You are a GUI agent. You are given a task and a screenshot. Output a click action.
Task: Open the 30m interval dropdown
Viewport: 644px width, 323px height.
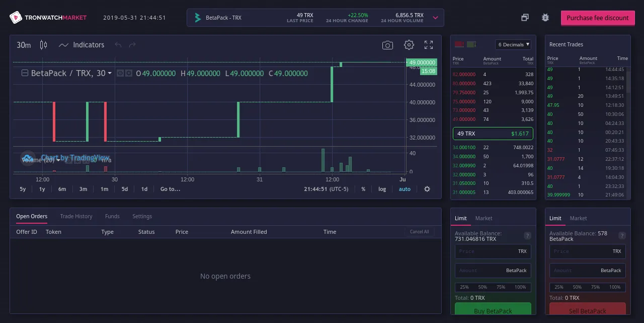coord(24,45)
